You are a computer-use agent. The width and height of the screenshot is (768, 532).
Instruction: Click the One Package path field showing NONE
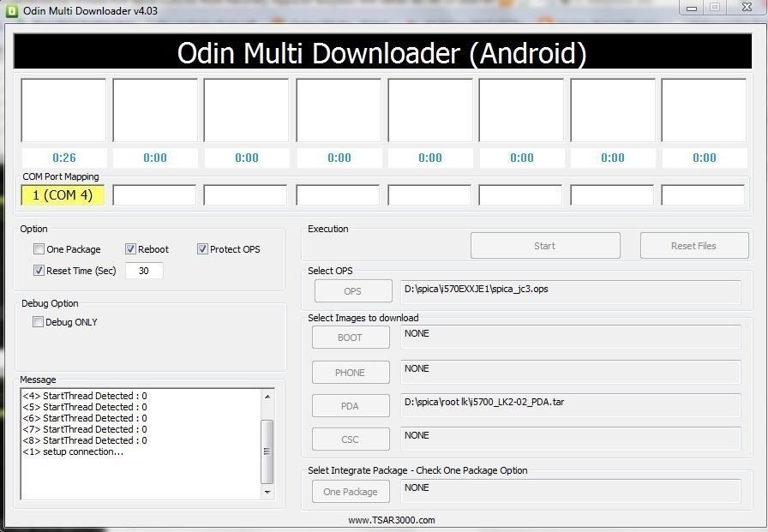[571, 492]
